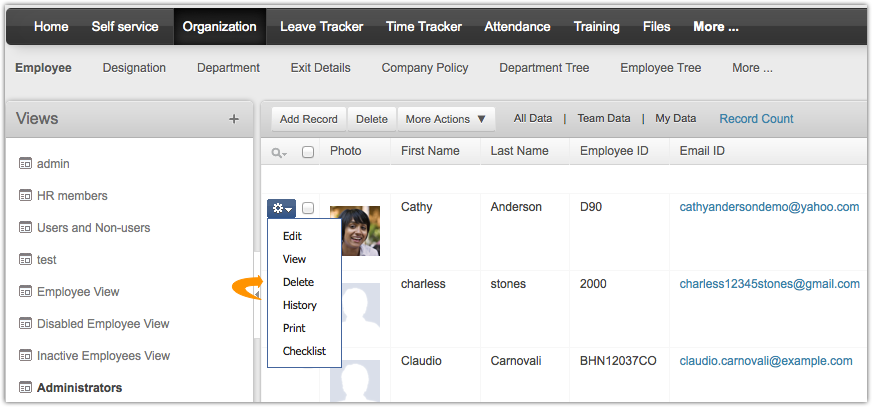Open the Leave Tracker tab
This screenshot has height=407, width=872.
pyautogui.click(x=321, y=27)
